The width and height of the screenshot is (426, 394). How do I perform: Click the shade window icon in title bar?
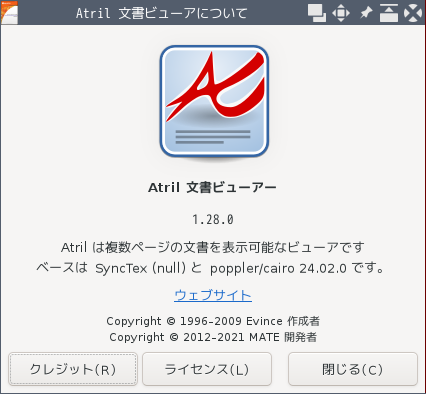click(x=389, y=13)
